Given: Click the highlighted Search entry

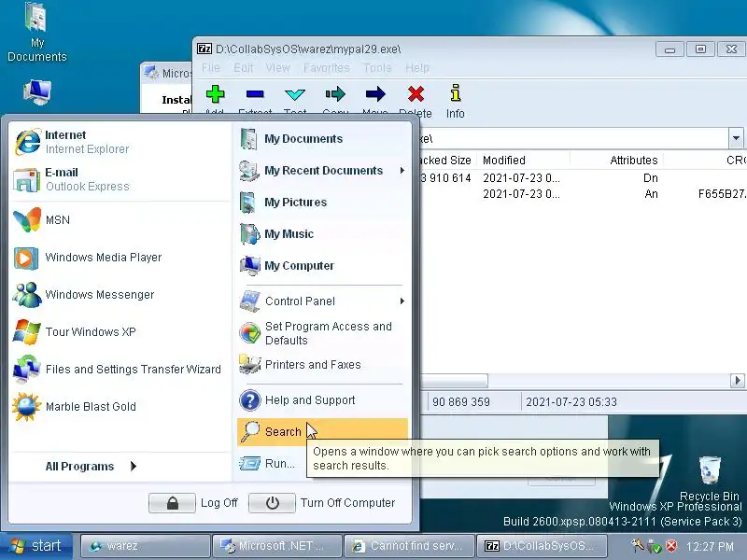Looking at the screenshot, I should pyautogui.click(x=322, y=432).
